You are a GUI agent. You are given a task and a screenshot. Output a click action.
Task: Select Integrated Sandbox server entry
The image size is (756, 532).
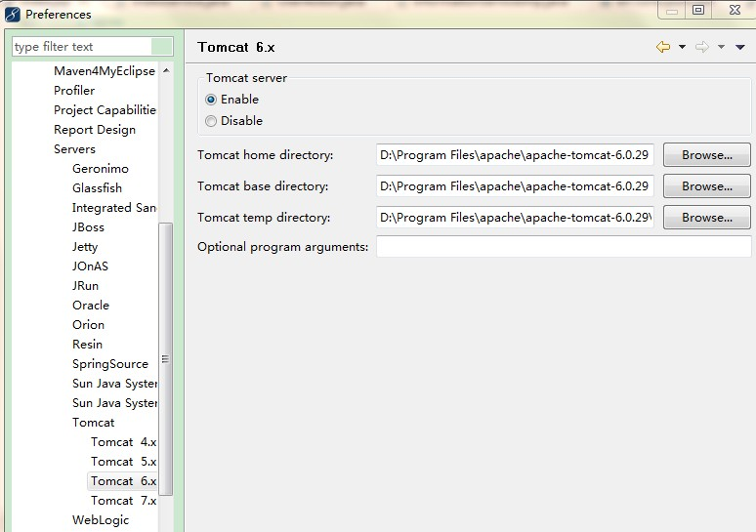pyautogui.click(x=114, y=208)
